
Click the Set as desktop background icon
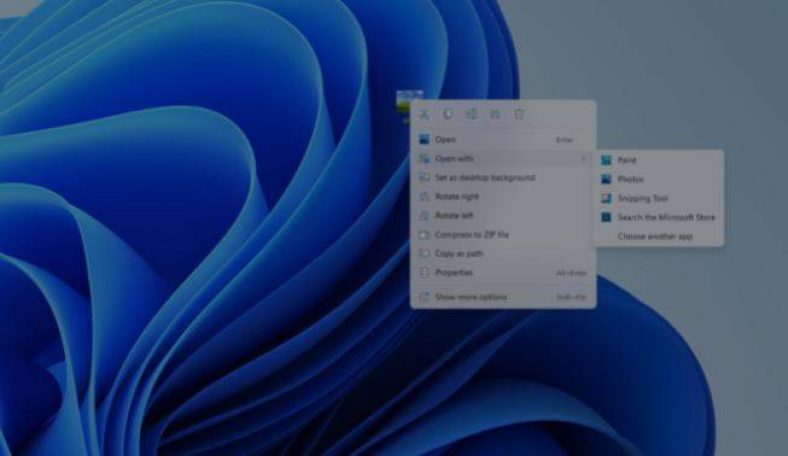coord(425,177)
